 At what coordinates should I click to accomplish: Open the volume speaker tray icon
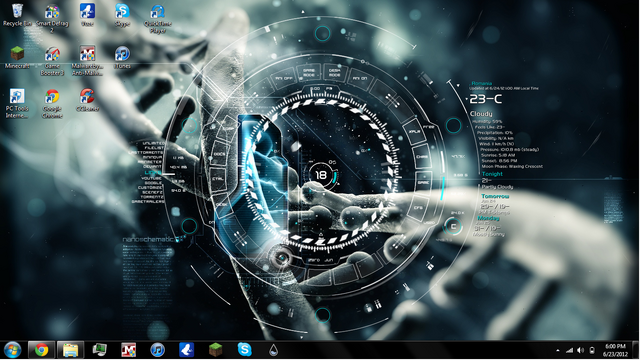[x=580, y=350]
